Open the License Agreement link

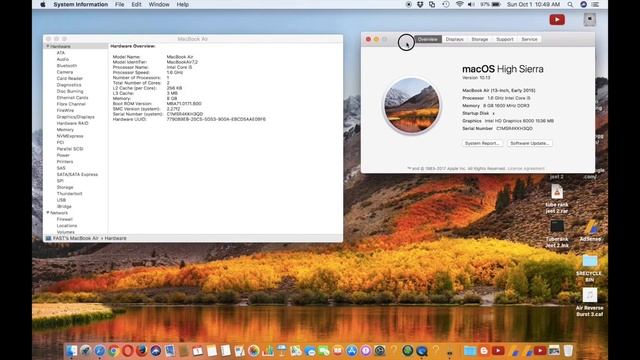[x=526, y=169]
